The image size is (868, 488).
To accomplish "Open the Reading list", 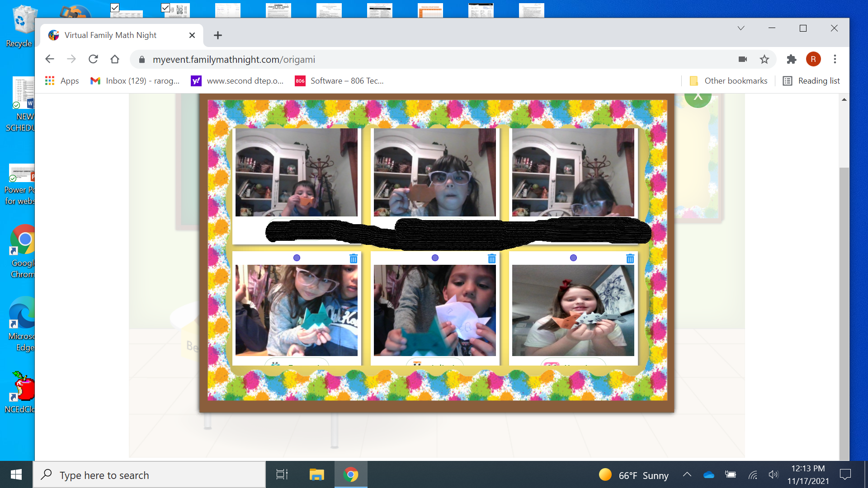I will (x=811, y=81).
